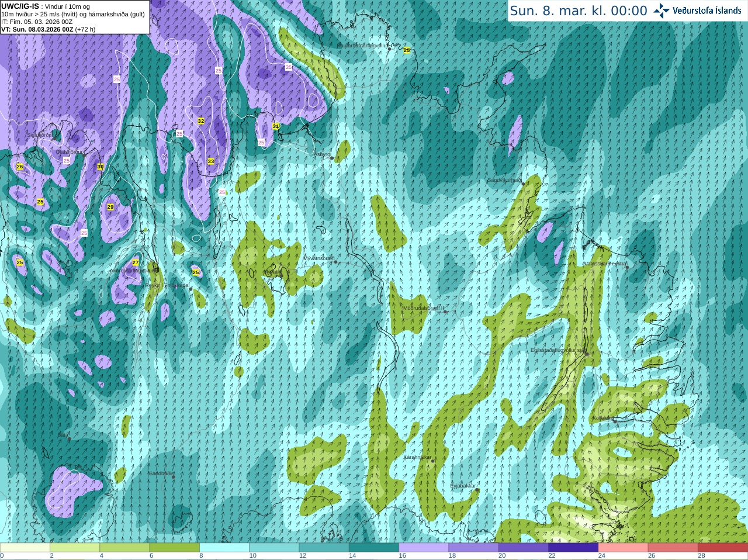Select the yellow 31 gust marker

276,126
